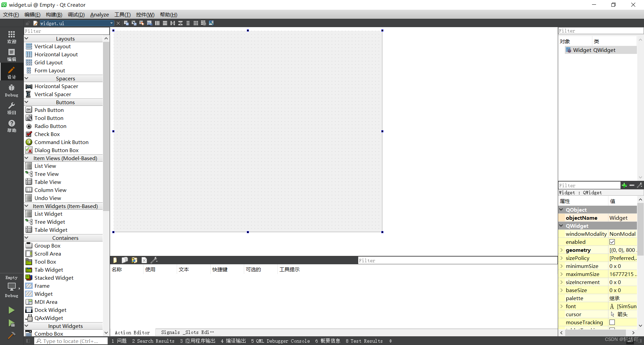644x345 pixels.
Task: Open the Empty kit selector
Action: point(12,286)
